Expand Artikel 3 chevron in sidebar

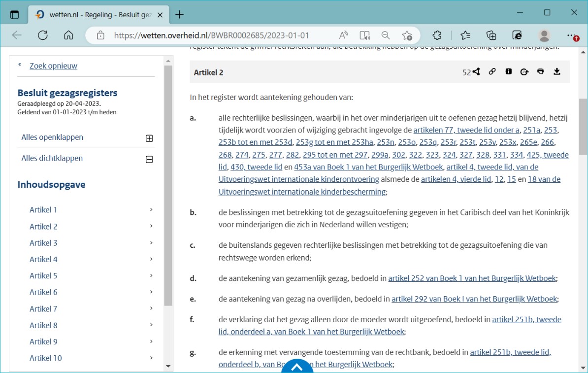click(x=151, y=242)
